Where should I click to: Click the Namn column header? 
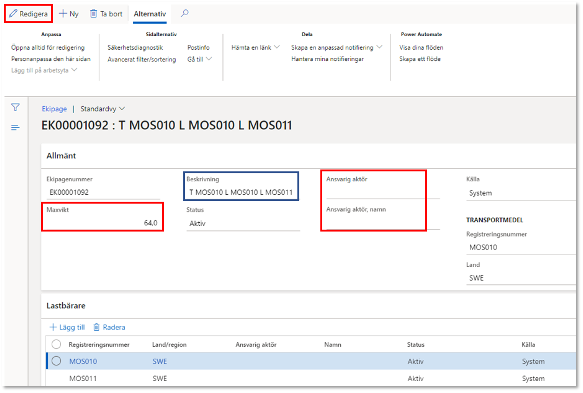332,345
